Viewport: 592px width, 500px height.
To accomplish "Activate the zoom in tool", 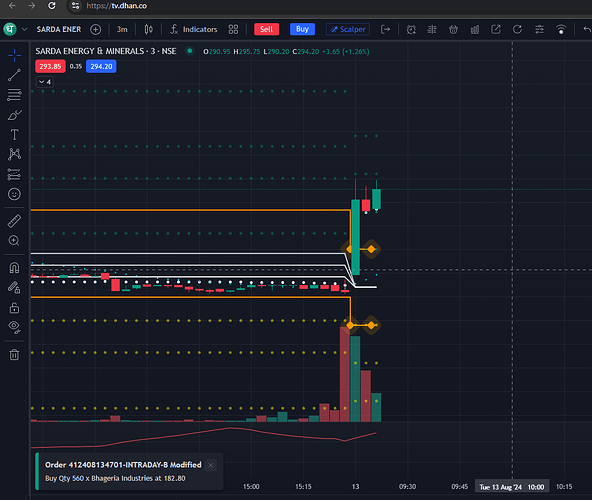I will [x=14, y=241].
